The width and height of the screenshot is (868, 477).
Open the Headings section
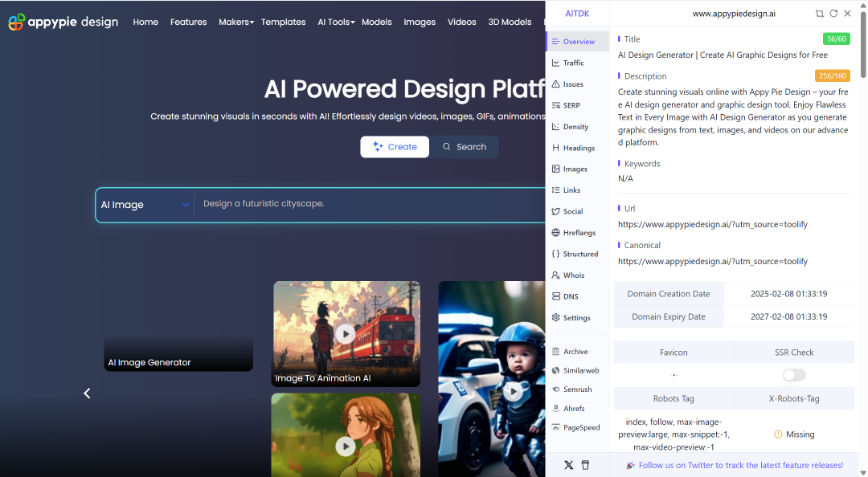577,148
